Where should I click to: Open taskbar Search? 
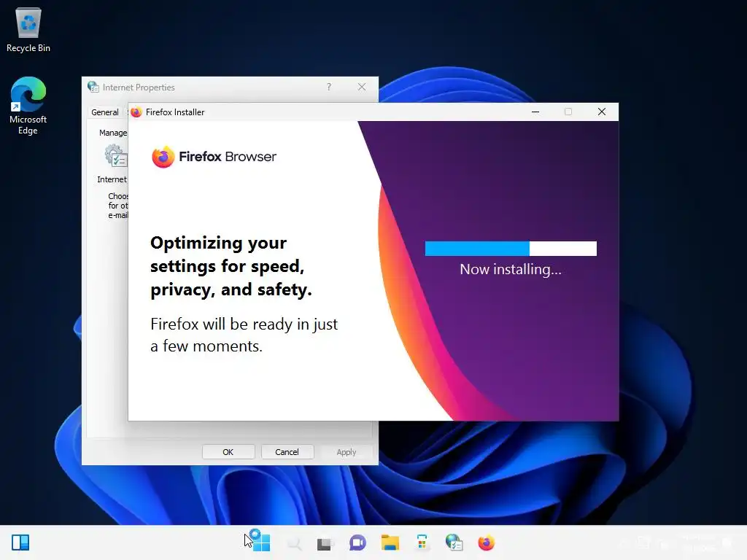(294, 542)
